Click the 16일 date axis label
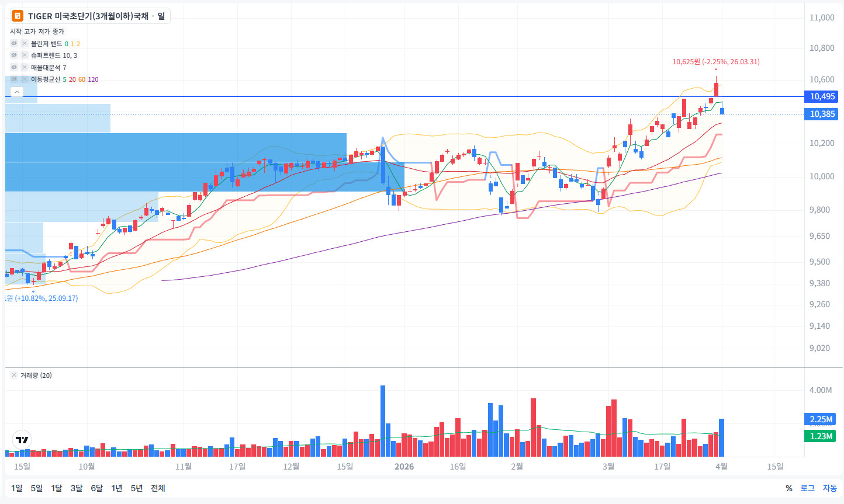The width and height of the screenshot is (844, 504). tap(458, 467)
